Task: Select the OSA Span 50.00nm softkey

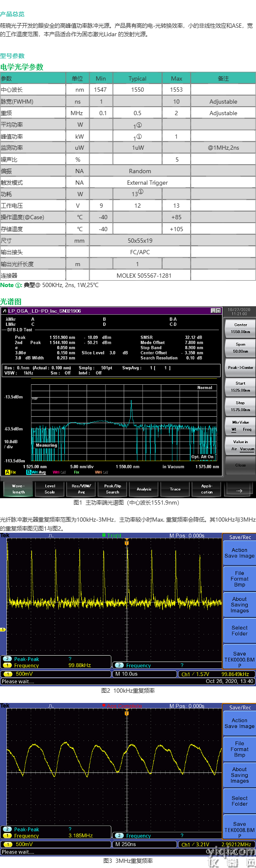Action: (x=240, y=348)
